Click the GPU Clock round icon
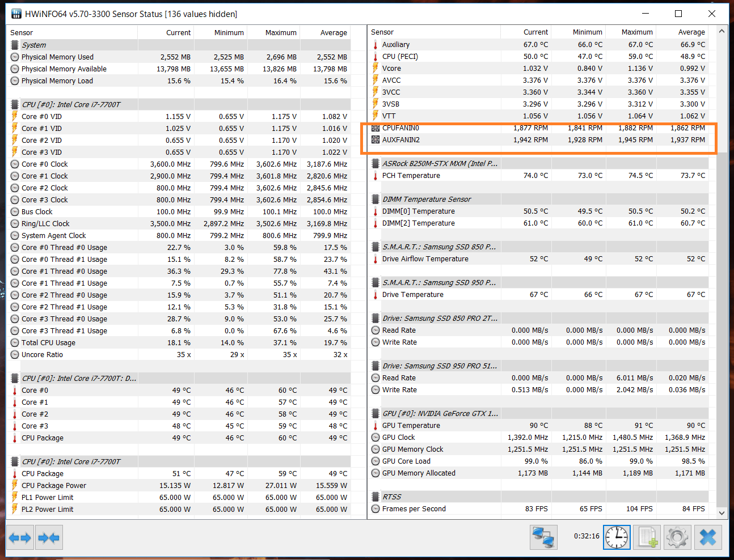This screenshot has width=734, height=560. 376,438
